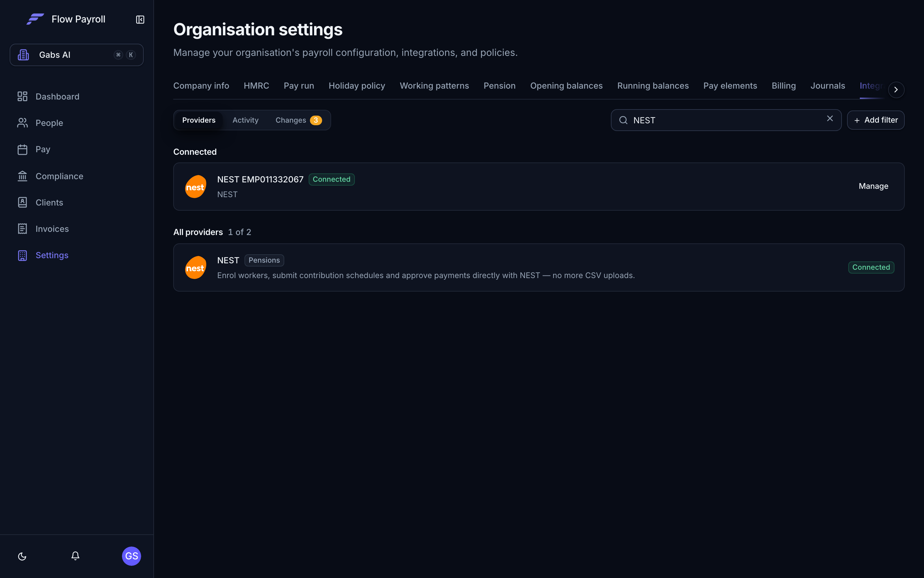The height and width of the screenshot is (578, 924).
Task: Collapse the sidebar panel icon
Action: 140,20
